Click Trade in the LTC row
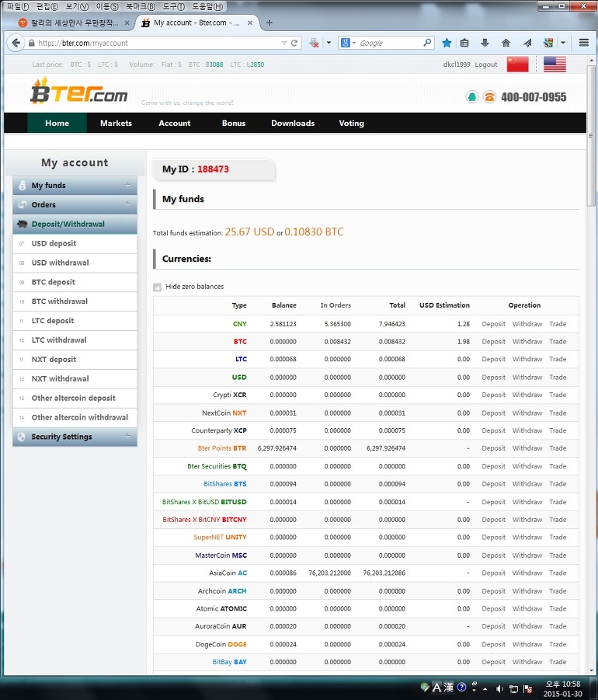The width and height of the screenshot is (598, 700). tap(558, 360)
